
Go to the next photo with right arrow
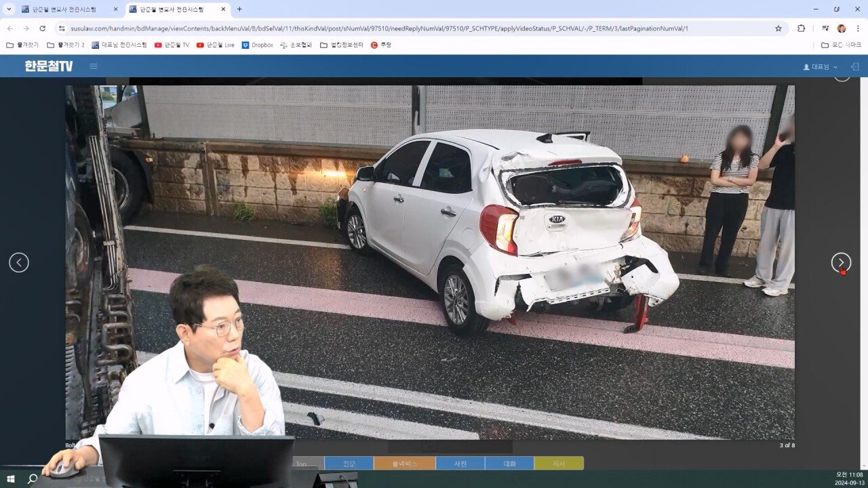[x=841, y=262]
